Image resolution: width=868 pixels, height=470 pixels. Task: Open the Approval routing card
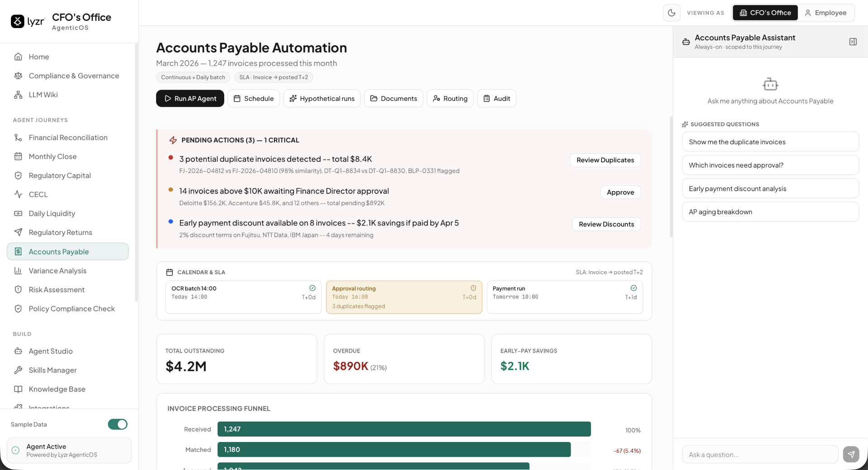click(404, 297)
